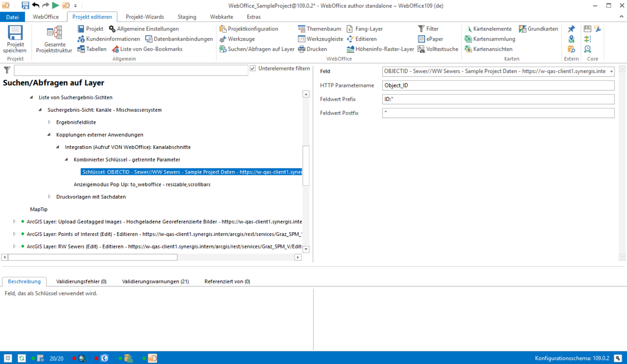Open Datenbankanbindungen in the ribbon
Viewport: 627px width, 364px height.
[179, 39]
